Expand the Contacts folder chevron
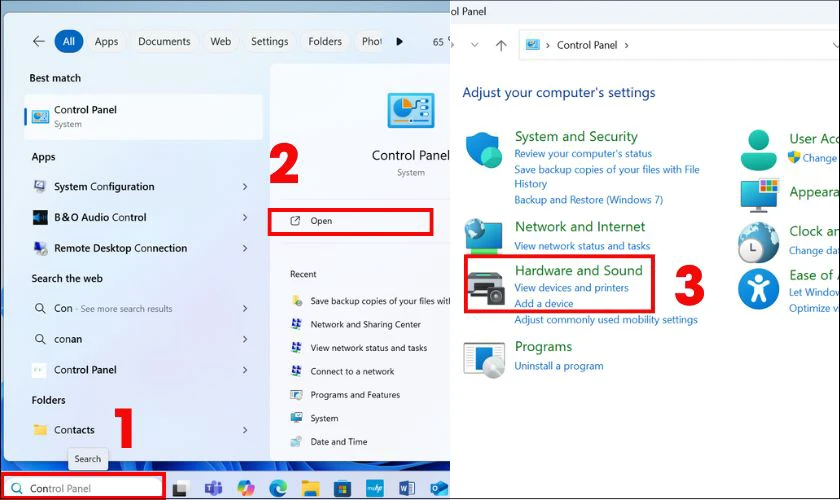This screenshot has height=500, width=840. pyautogui.click(x=245, y=430)
